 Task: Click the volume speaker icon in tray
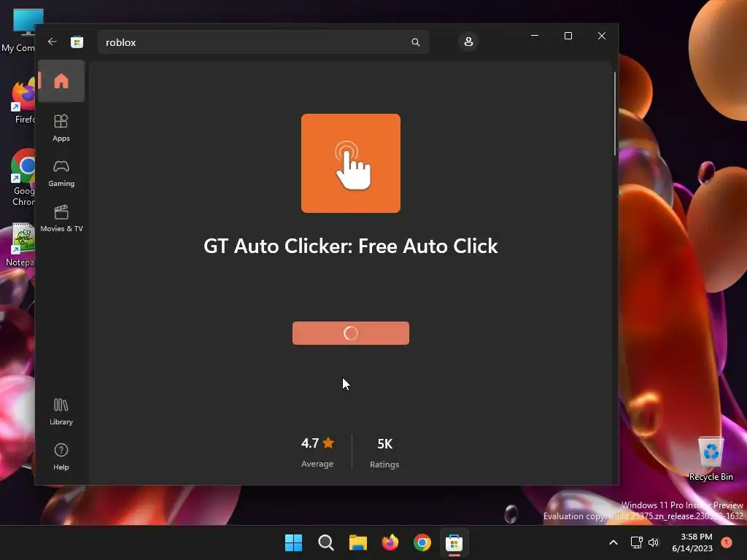(x=654, y=542)
